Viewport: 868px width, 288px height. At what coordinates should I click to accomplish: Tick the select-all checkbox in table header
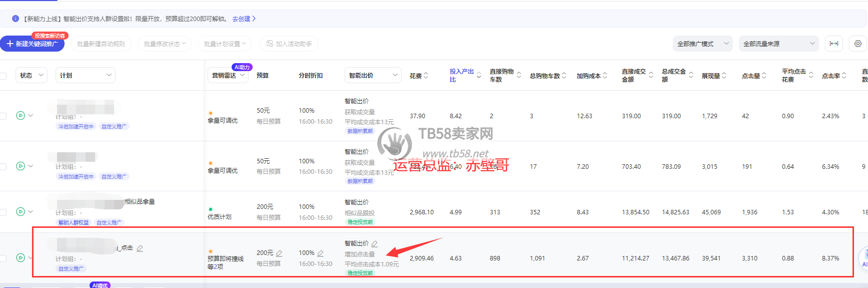point(4,76)
